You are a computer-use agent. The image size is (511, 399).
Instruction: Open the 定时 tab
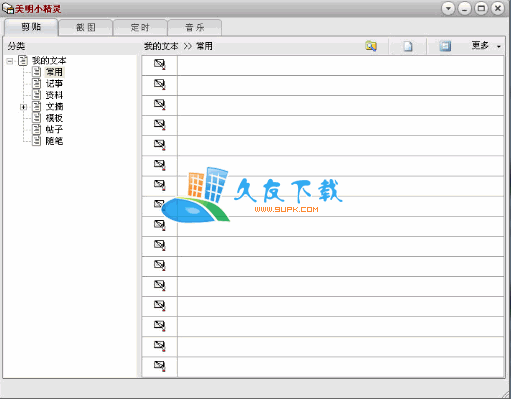[x=140, y=27]
